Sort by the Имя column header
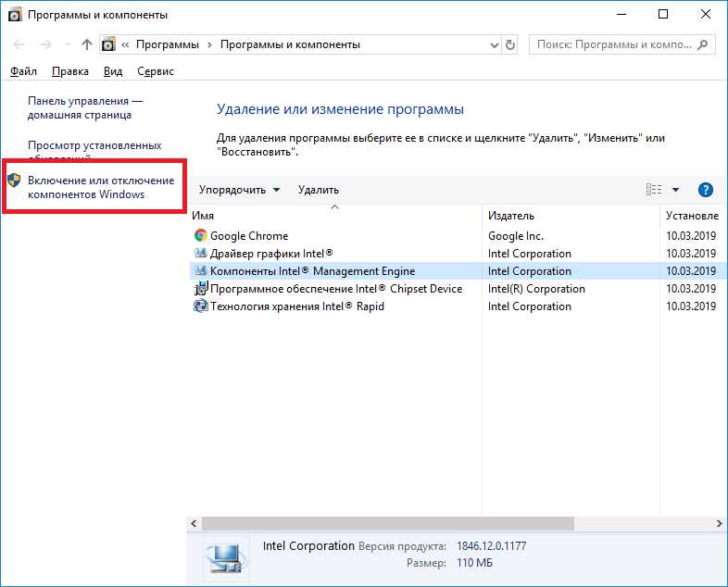Image resolution: width=728 pixels, height=587 pixels. click(x=203, y=216)
